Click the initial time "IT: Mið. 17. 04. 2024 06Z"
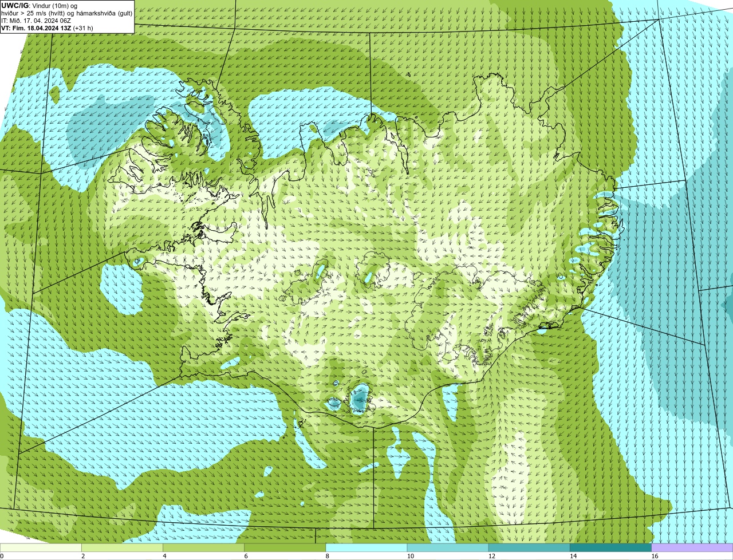Viewport: 733px width, 560px height. [36, 20]
